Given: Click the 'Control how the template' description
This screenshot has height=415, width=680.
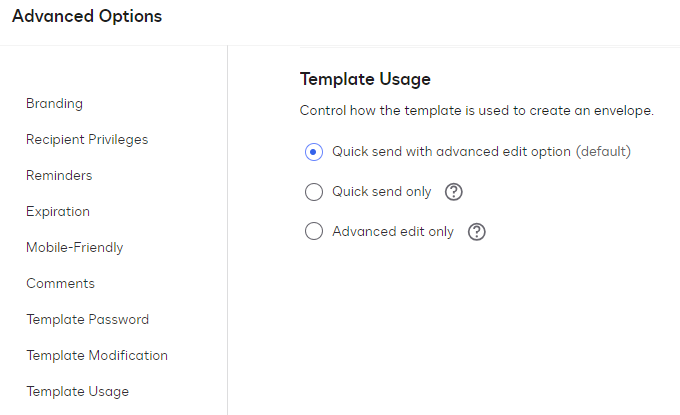Looking at the screenshot, I should pos(477,110).
